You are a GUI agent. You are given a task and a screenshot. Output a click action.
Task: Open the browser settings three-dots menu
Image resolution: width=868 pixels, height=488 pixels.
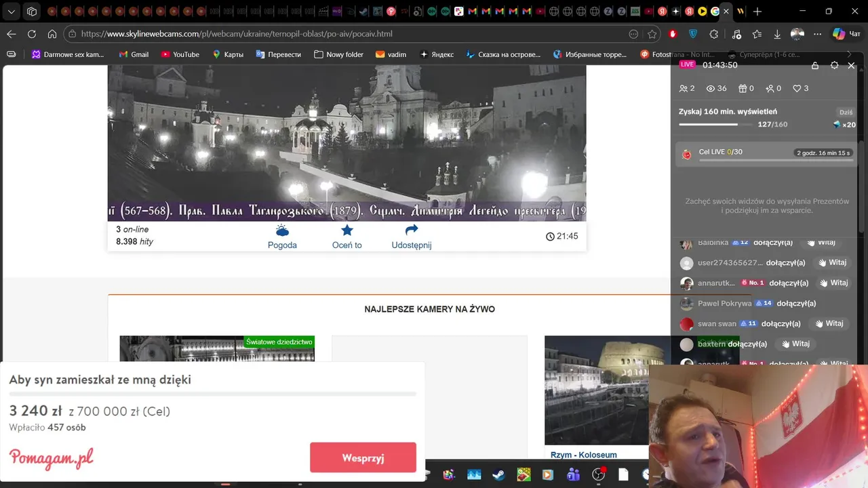(818, 34)
